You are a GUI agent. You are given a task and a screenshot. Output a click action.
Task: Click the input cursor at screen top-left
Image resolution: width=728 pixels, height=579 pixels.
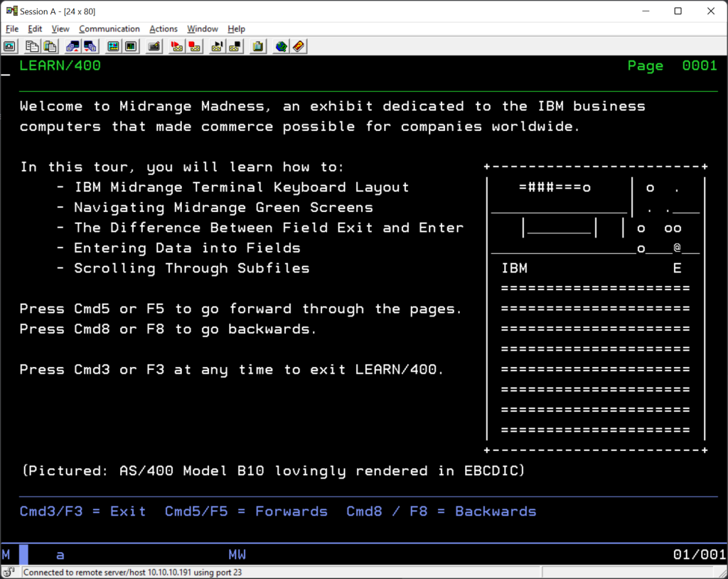[6, 74]
